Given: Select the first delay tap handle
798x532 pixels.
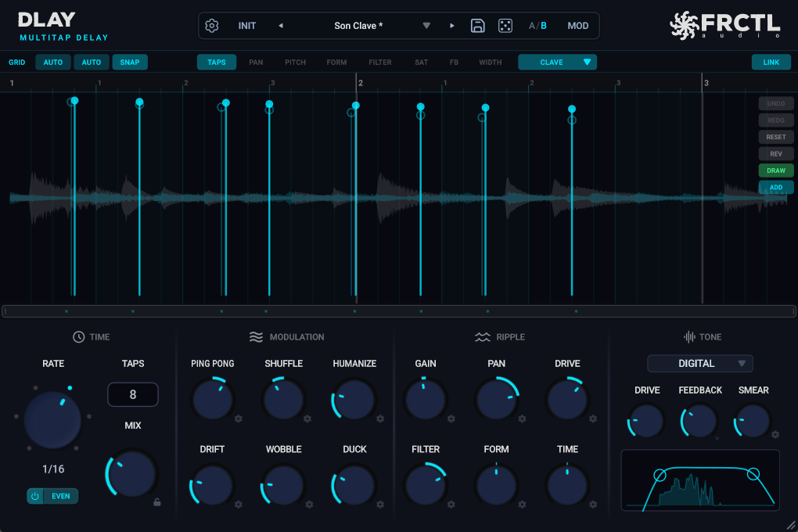Looking at the screenshot, I should coord(74,101).
